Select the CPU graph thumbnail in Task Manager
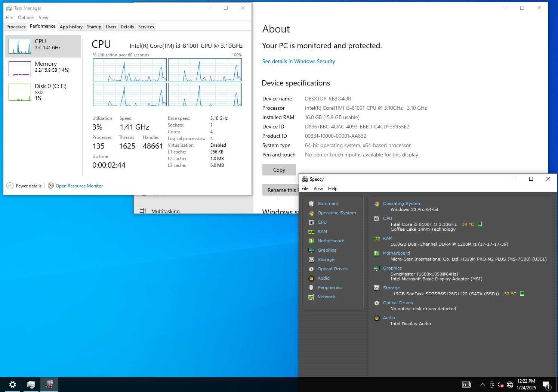The image size is (558, 392). click(20, 46)
